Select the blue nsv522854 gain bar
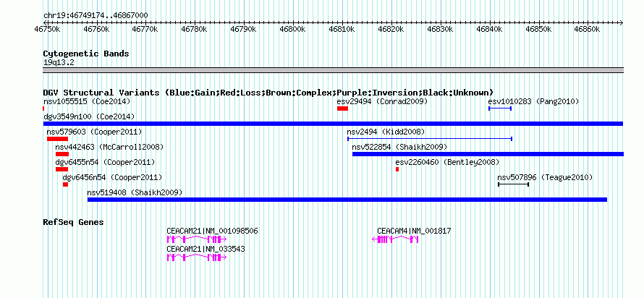Image resolution: width=644 pixels, height=298 pixels. 488,154
